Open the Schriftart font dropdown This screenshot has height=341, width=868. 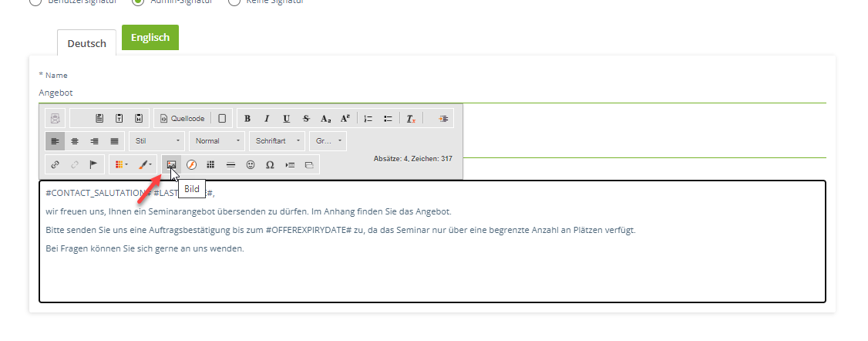coord(278,141)
